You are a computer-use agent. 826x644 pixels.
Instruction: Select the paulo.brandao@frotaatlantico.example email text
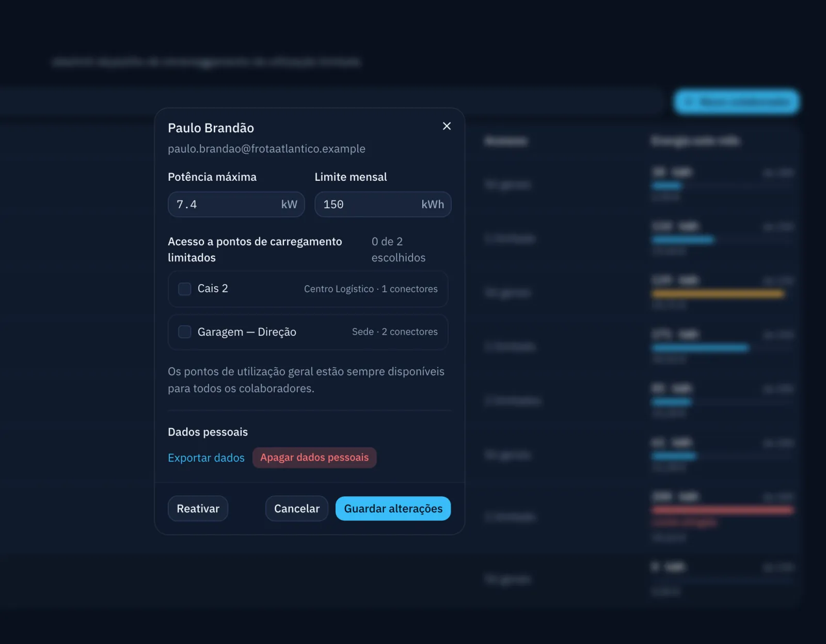(x=266, y=149)
